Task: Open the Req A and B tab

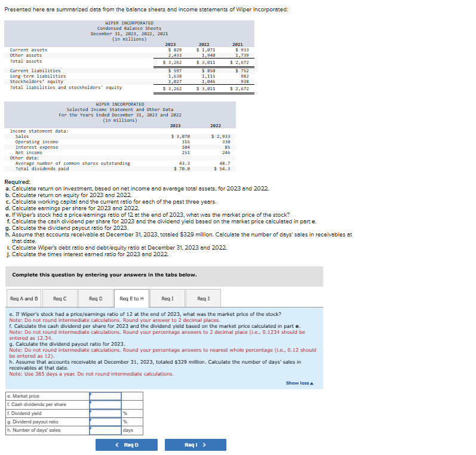Action: click(24, 299)
